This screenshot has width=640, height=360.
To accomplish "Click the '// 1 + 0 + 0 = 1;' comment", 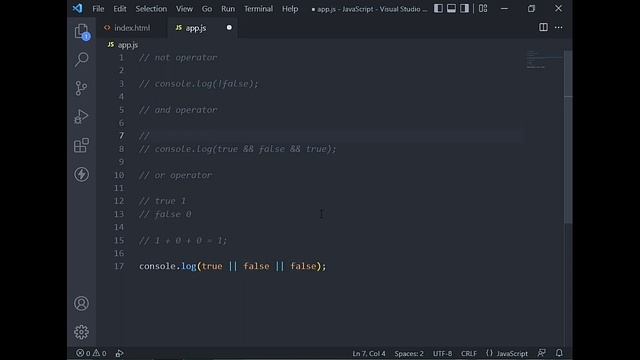I will coord(183,240).
